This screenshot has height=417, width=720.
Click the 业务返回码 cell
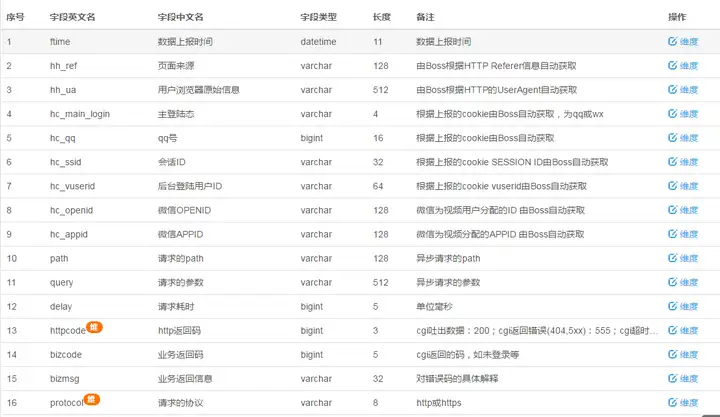pos(180,355)
